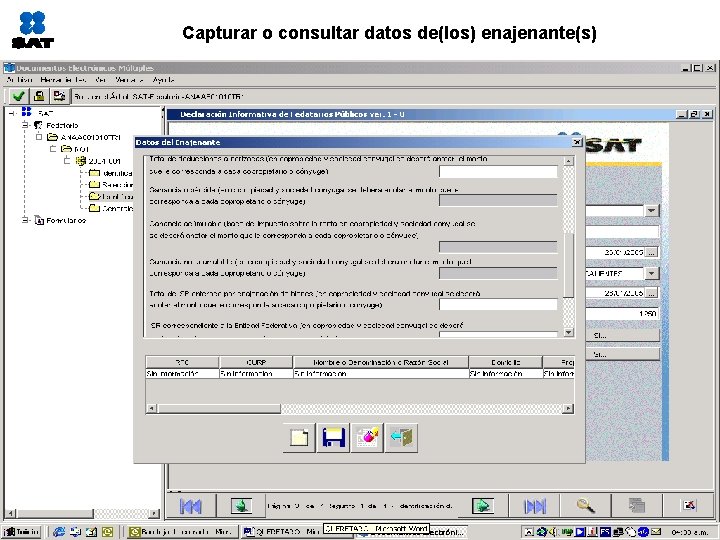Click the white input field second from the bottom of form
720x540 pixels.
(498, 304)
